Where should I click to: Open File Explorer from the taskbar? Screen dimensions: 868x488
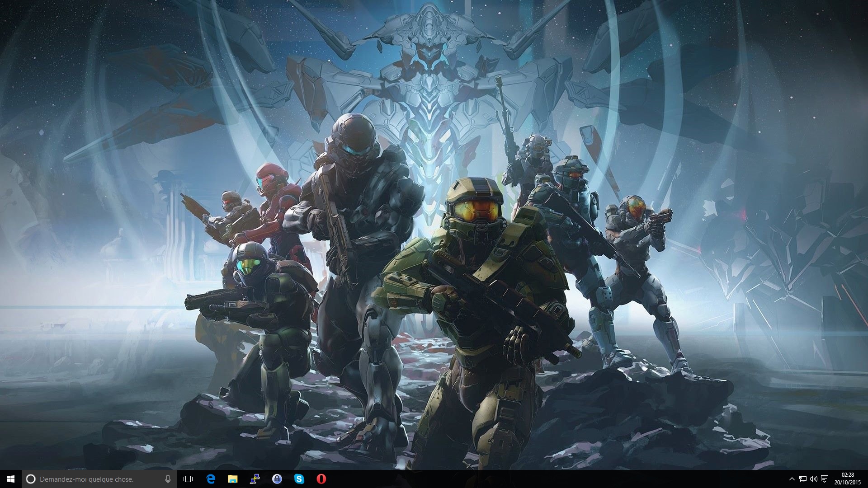(x=232, y=479)
